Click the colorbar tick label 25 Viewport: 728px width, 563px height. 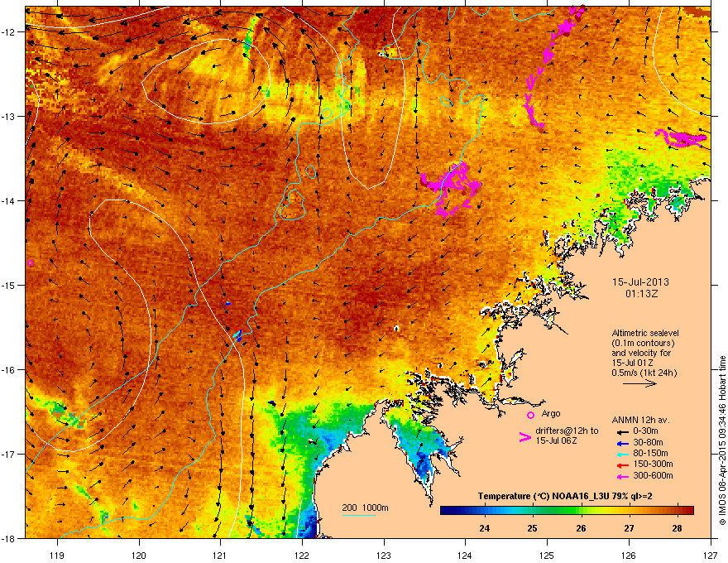[x=532, y=528]
